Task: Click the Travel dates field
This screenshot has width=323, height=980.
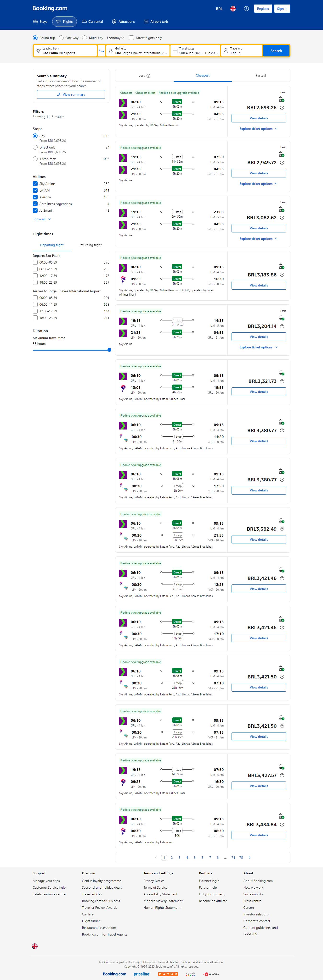Action: pyautogui.click(x=195, y=51)
